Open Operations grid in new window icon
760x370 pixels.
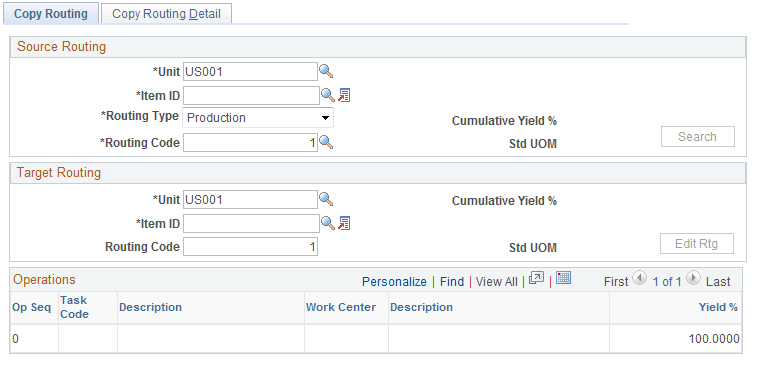[537, 278]
